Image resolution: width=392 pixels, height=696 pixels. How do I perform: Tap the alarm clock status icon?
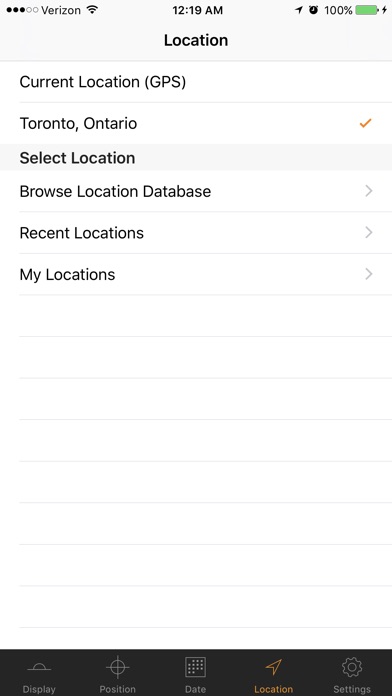[x=314, y=10]
